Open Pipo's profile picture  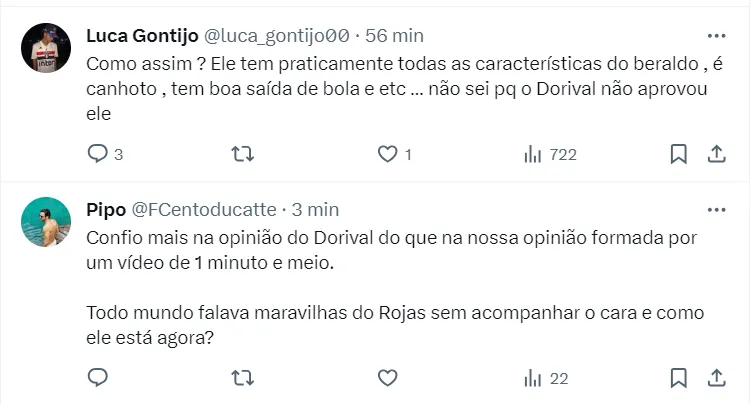(46, 222)
